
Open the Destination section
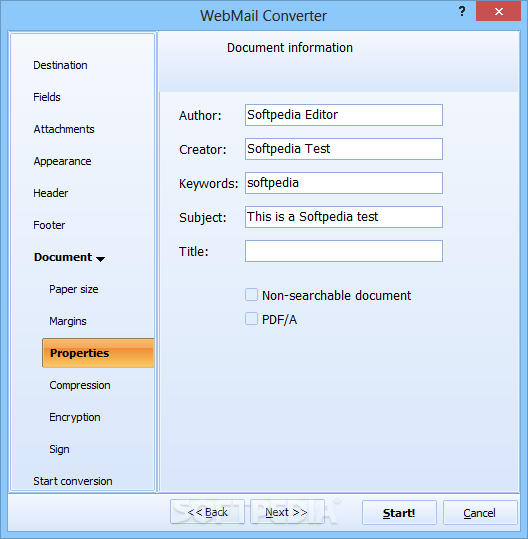pos(60,65)
